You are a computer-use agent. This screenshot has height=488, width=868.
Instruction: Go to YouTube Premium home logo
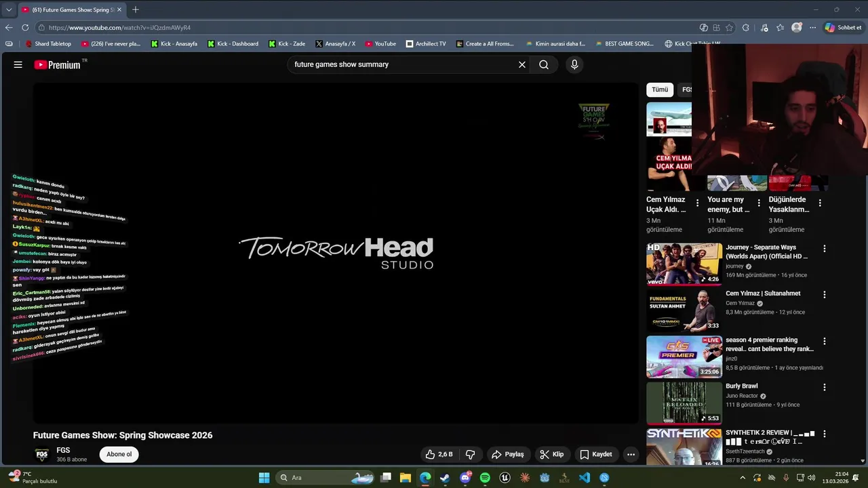(57, 64)
